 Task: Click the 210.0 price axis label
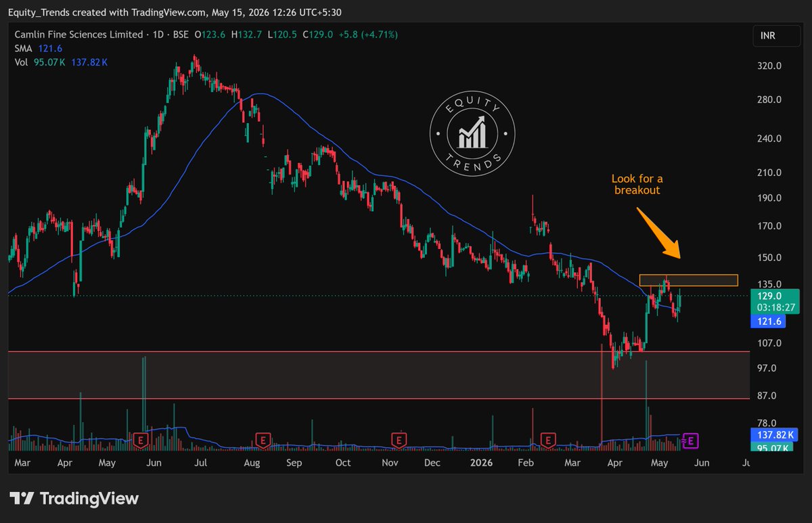point(770,173)
